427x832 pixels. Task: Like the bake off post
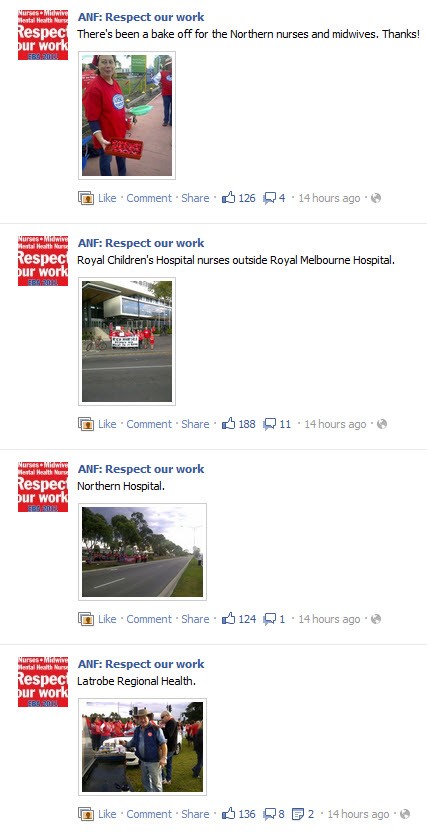(x=107, y=198)
